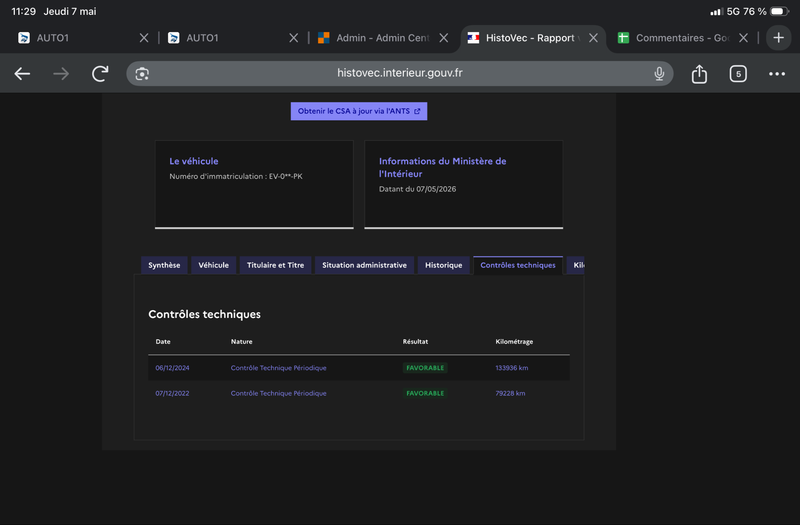
Task: Close the Commentaires Google Sheets tab
Action: [743, 38]
